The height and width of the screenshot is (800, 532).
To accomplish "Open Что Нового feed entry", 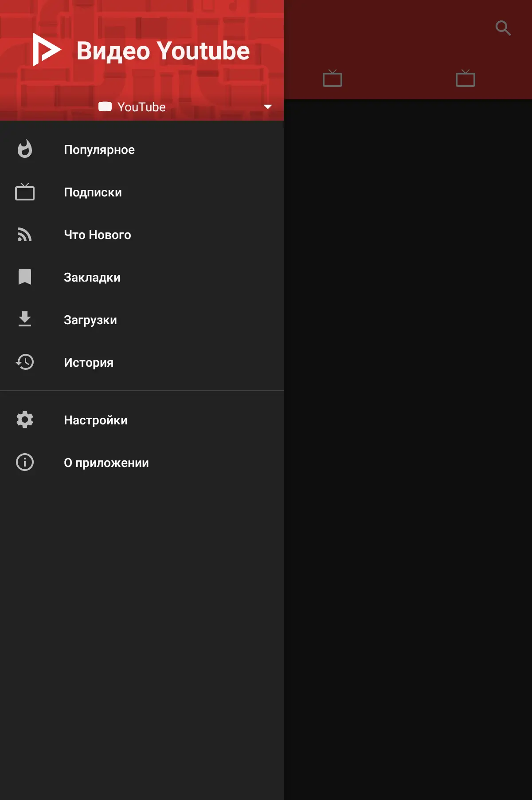I will (x=142, y=235).
